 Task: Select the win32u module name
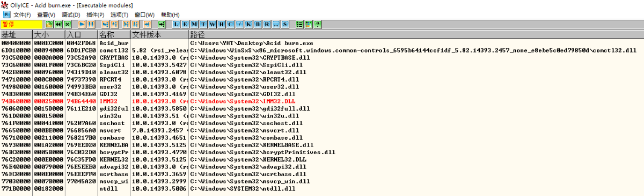pyautogui.click(x=111, y=115)
